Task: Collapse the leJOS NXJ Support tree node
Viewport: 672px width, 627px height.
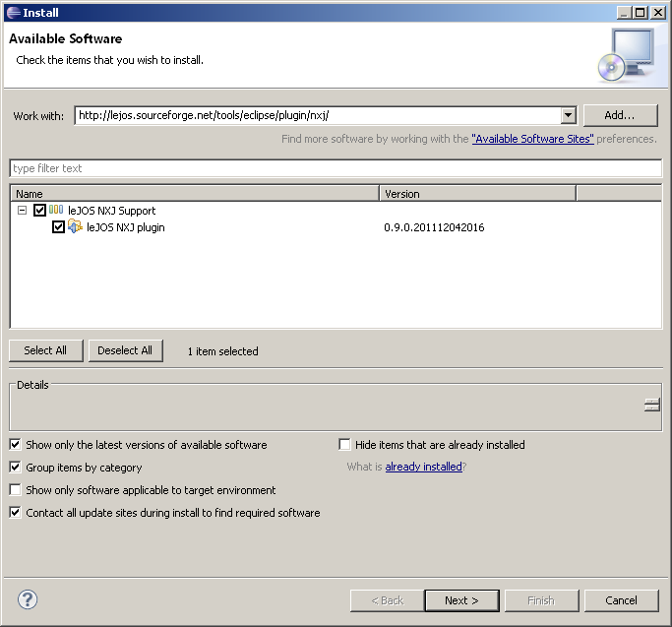Action: click(x=22, y=210)
